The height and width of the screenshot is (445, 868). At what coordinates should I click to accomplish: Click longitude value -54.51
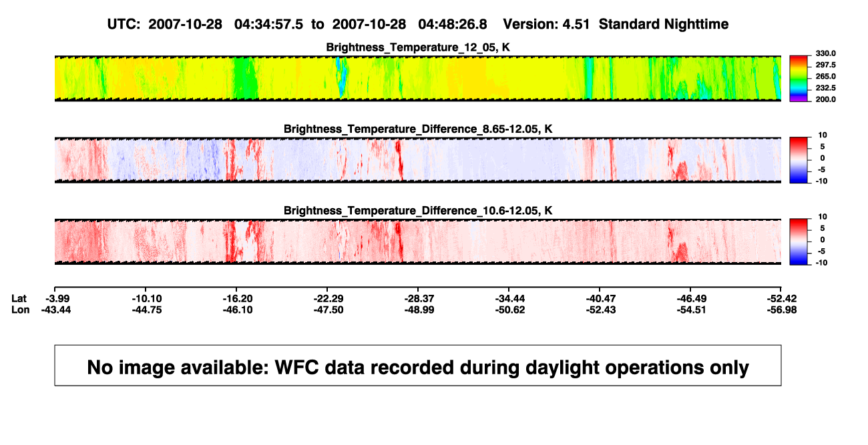pyautogui.click(x=691, y=310)
